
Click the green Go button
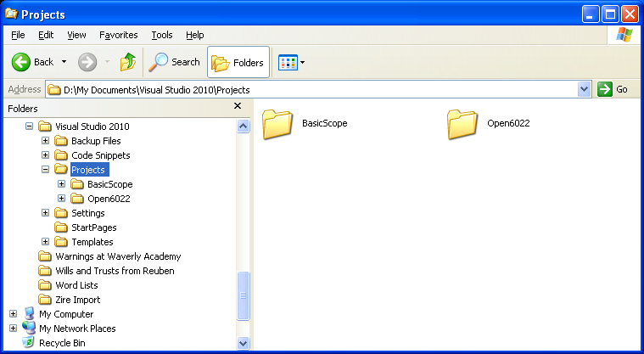(613, 89)
